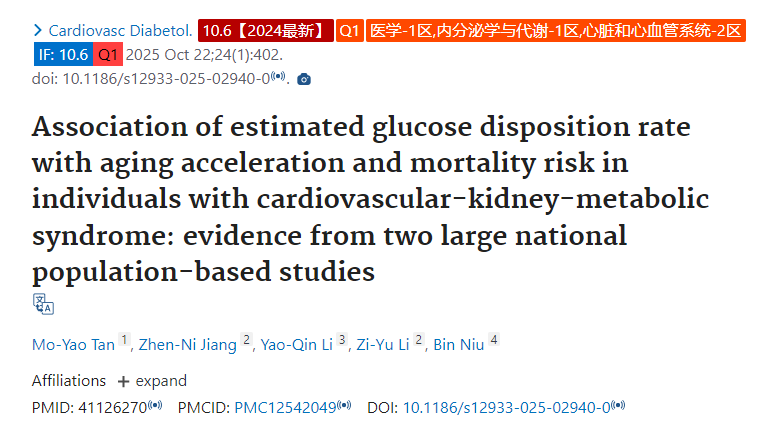Click affiliation superscript 4 beside Bin Niu
The image size is (763, 439).
coord(494,340)
